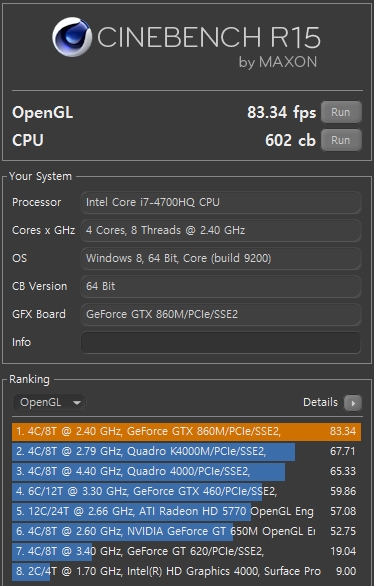Run the OpenGL benchmark
This screenshot has height=586, width=374.
point(341,112)
